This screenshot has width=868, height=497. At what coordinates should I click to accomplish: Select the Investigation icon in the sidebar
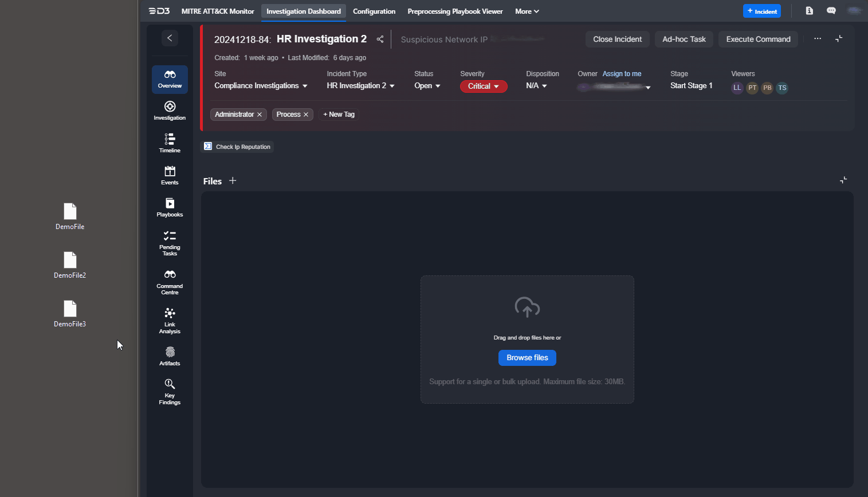click(170, 110)
